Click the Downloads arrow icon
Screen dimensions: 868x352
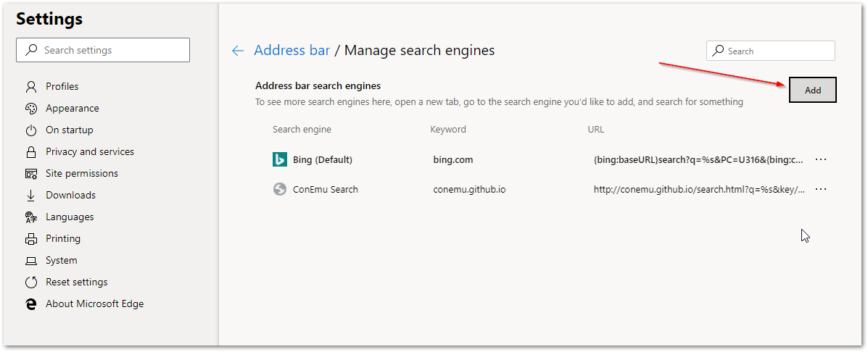[31, 196]
